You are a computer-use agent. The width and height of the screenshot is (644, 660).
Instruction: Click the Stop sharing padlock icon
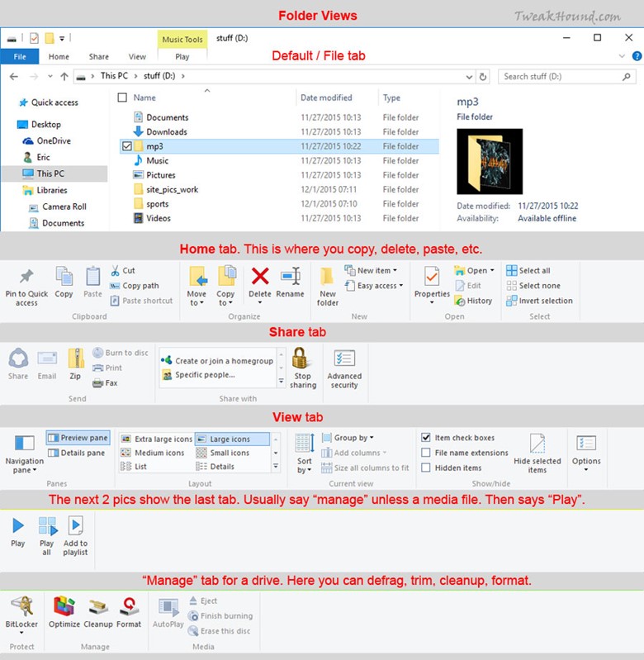(x=300, y=358)
